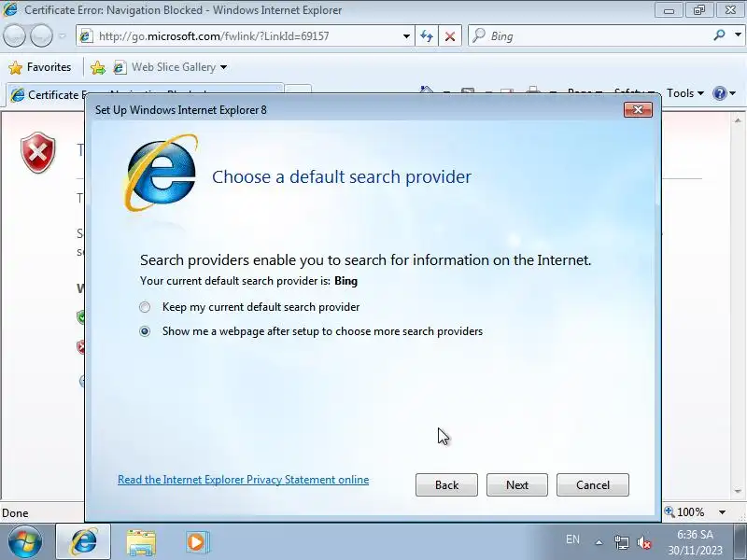
Task: Click the taskbar clock 6:36 SA
Action: (x=695, y=542)
